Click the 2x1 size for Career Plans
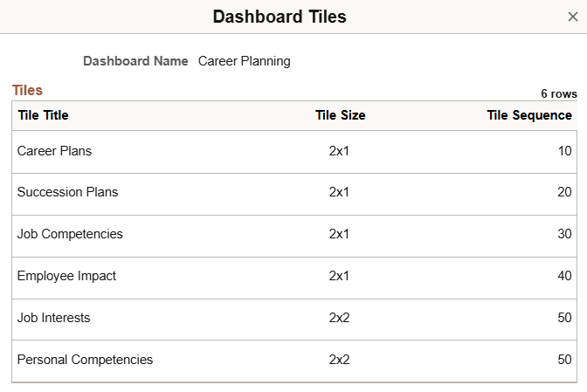The width and height of the screenshot is (587, 392). [339, 151]
